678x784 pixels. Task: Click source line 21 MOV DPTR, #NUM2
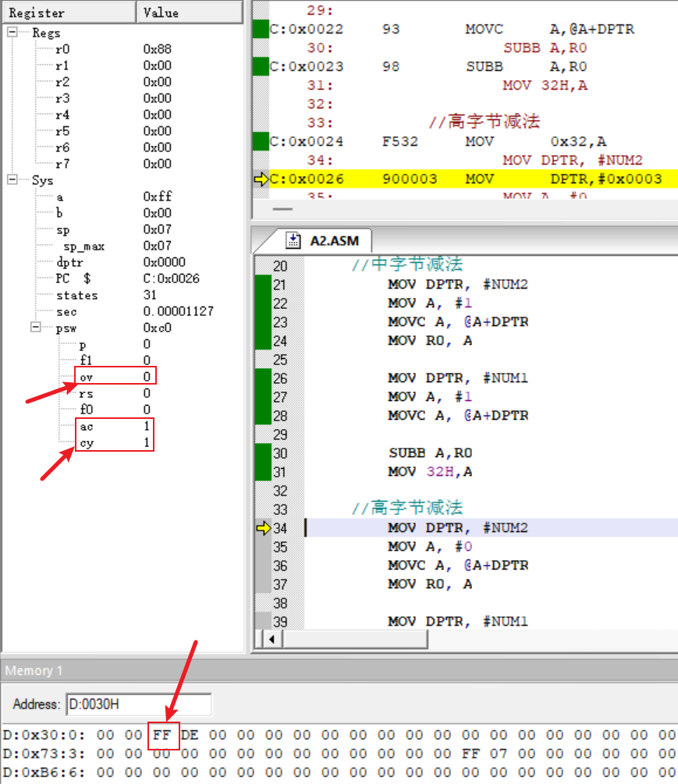click(457, 285)
